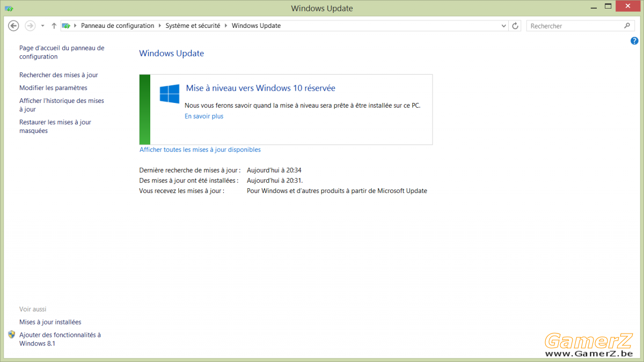Expand the root chevron before Panneau de configuration

pyautogui.click(x=76, y=26)
